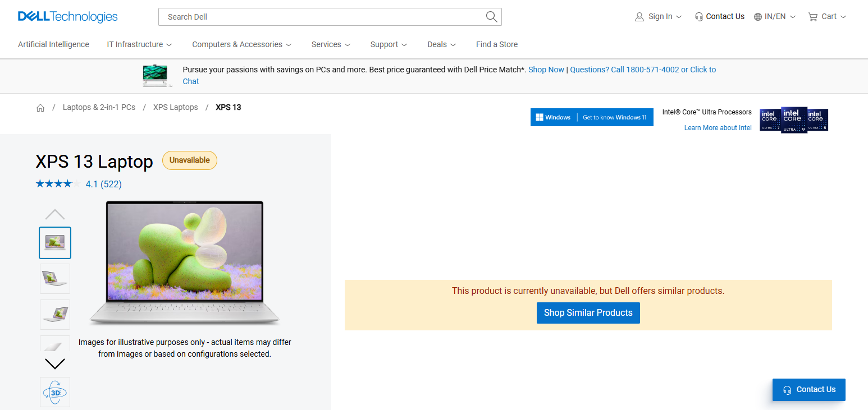Click Learn More about Intel link
Viewport: 868px width, 410px height.
click(718, 128)
